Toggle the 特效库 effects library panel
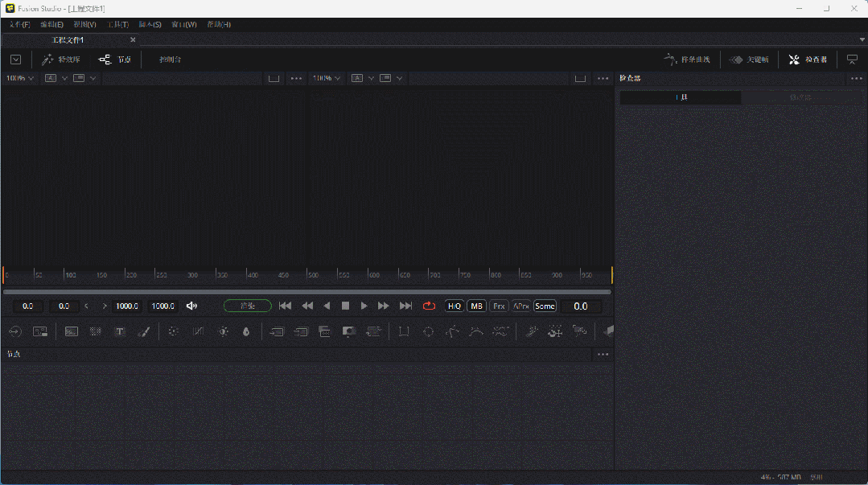This screenshot has height=485, width=868. pos(61,60)
